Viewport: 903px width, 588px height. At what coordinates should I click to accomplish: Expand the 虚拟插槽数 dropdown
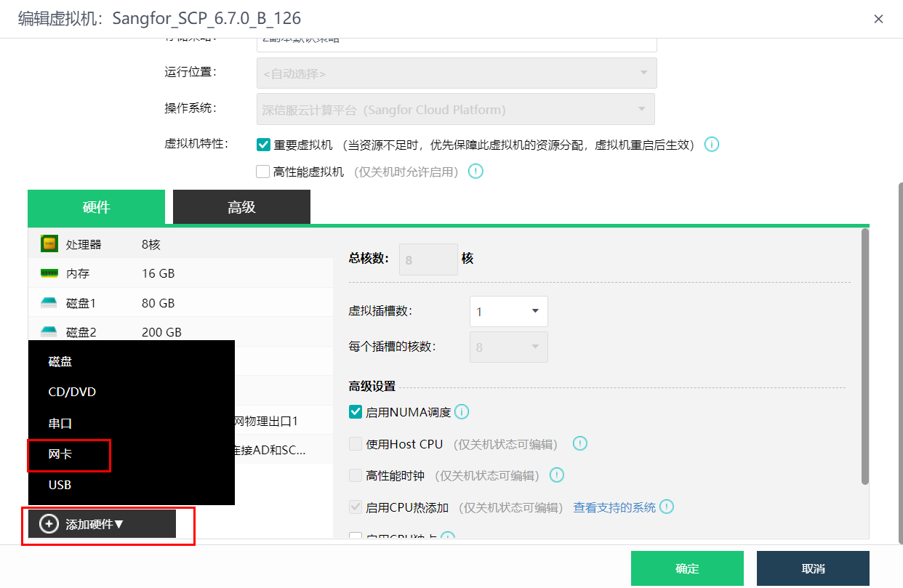pyautogui.click(x=509, y=311)
